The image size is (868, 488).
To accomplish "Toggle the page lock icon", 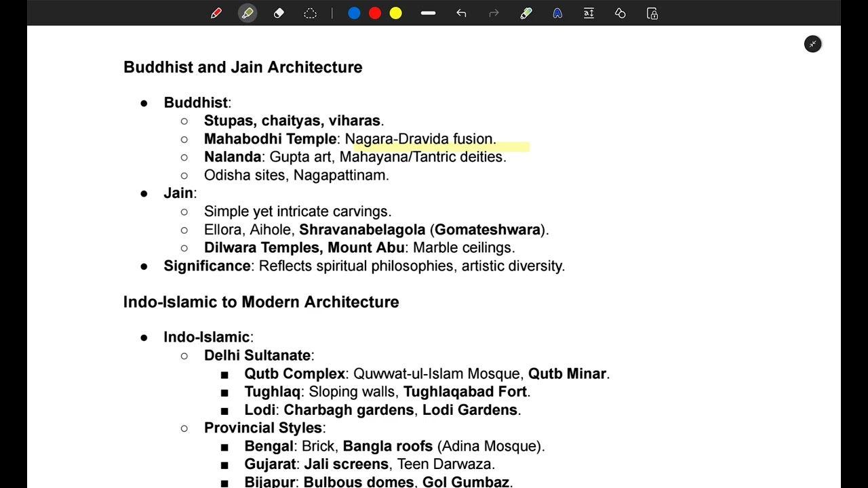I will [x=652, y=13].
